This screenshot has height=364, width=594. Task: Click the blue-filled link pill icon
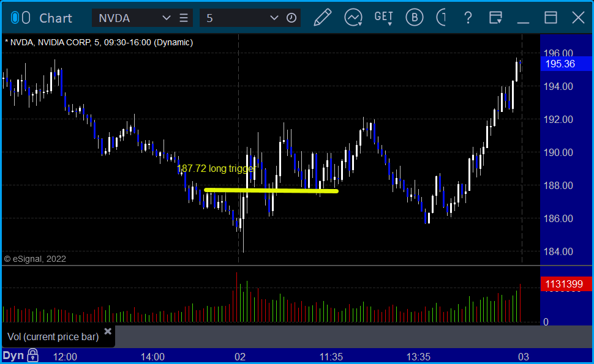point(15,18)
